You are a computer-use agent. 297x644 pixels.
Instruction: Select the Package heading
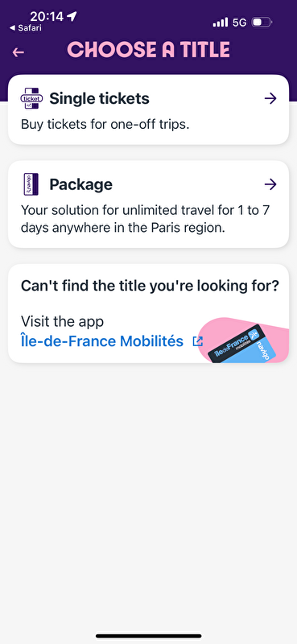pos(81,184)
